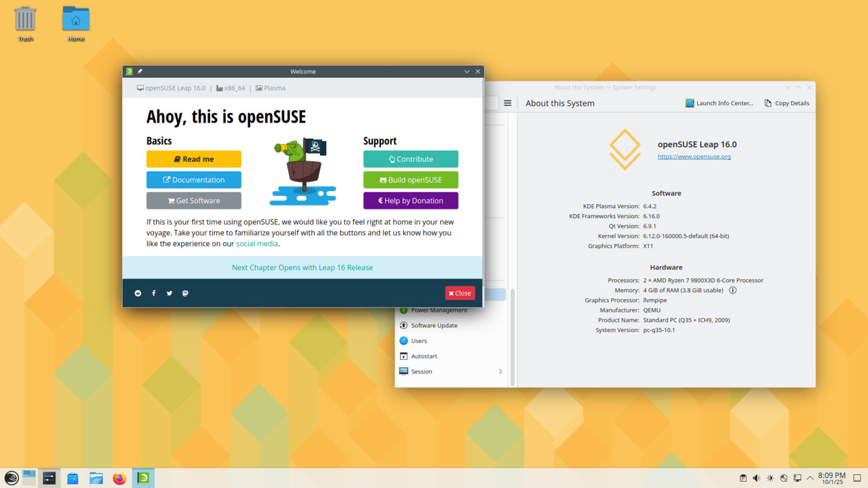This screenshot has height=488, width=868.
Task: Pin the Welcome window using the titlebar pin
Action: point(140,71)
